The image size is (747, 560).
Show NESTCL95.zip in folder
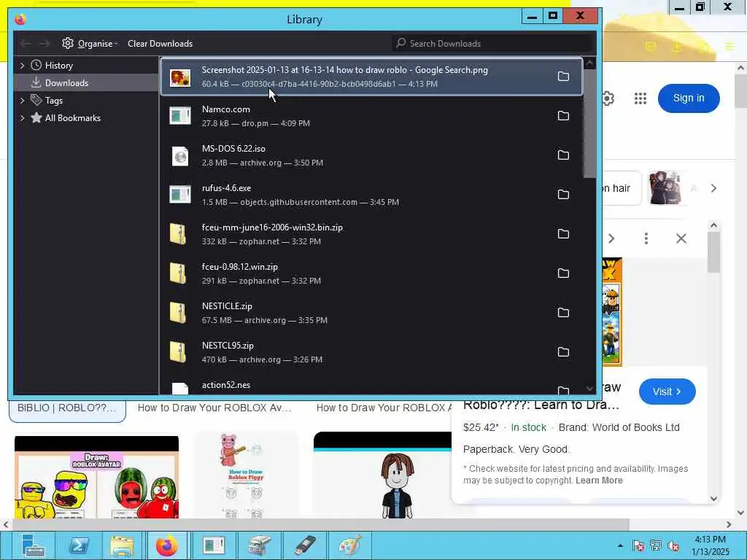[563, 352]
